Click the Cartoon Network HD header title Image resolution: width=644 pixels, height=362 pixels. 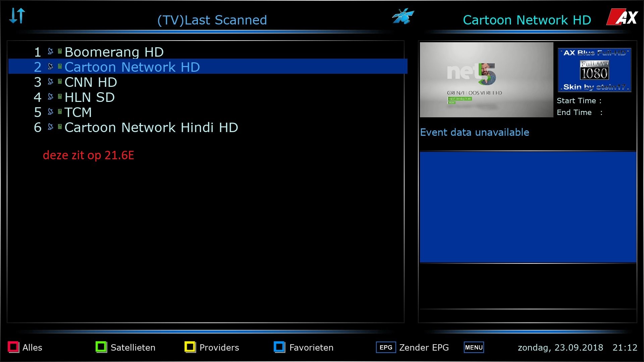pos(527,20)
